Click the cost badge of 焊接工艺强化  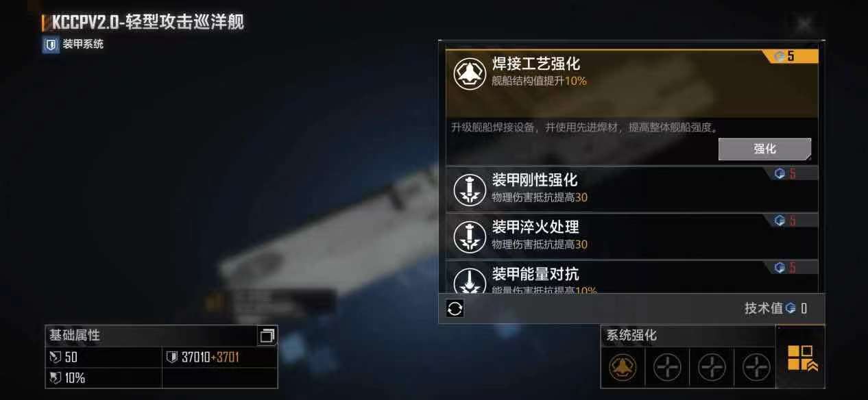click(x=791, y=56)
